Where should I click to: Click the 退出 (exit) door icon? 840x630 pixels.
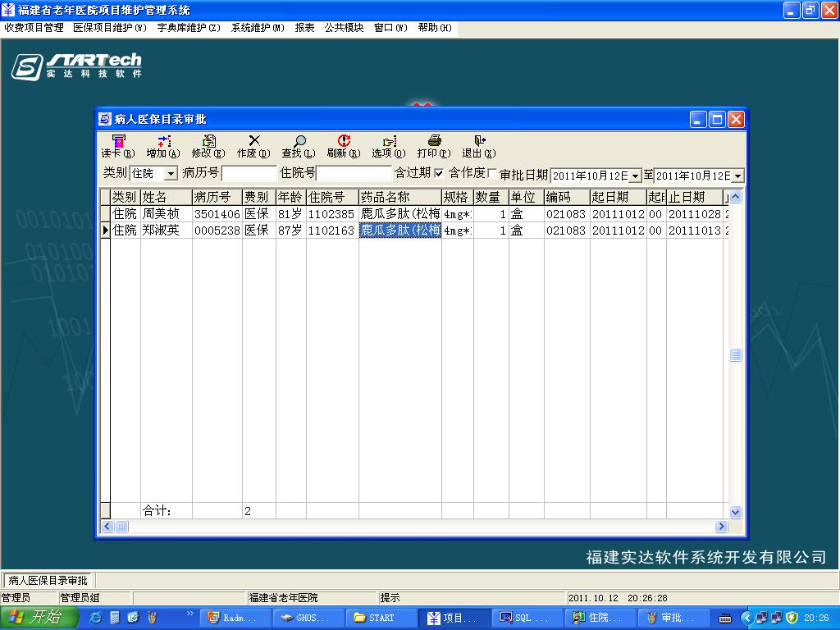point(479,140)
